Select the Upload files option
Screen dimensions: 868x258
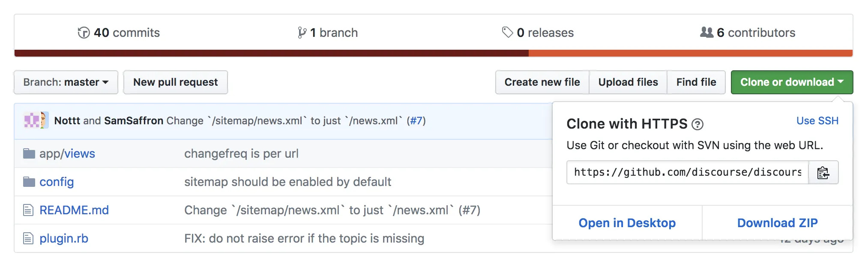pos(628,82)
